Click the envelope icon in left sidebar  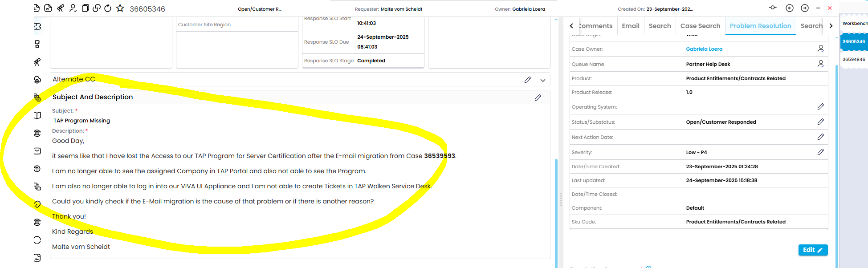(x=37, y=151)
